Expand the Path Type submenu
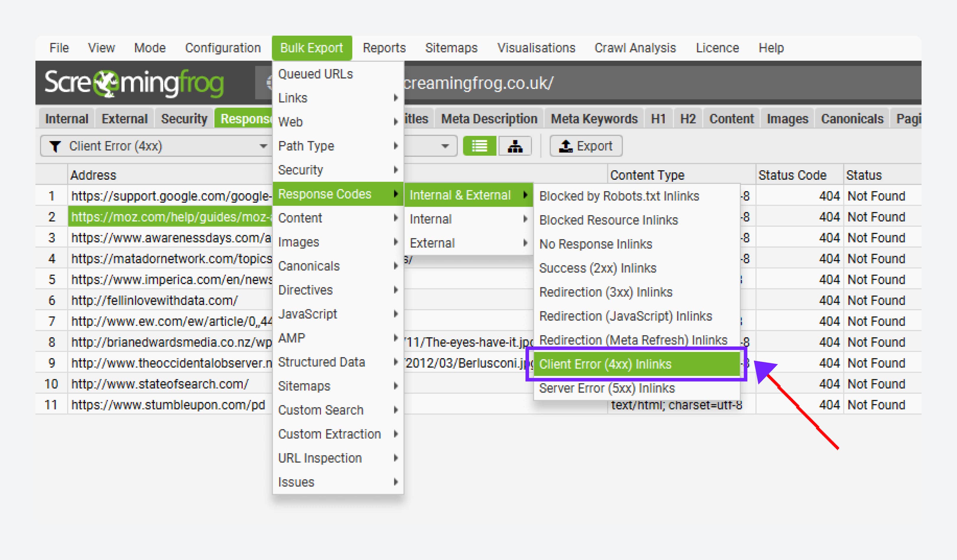Image resolution: width=957 pixels, height=560 pixels. click(338, 146)
